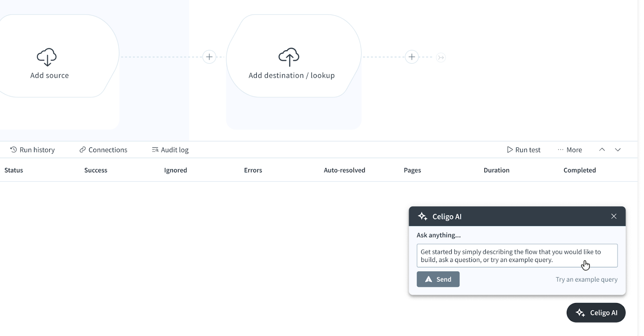The height and width of the screenshot is (336, 644).
Task: Click the sparkle icon in Celigo AI header
Action: [x=423, y=216]
